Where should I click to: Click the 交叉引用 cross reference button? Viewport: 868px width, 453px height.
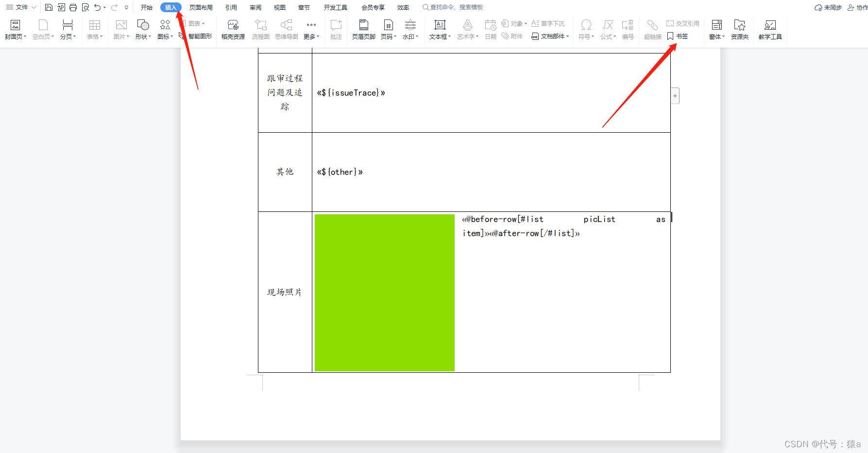coord(683,23)
